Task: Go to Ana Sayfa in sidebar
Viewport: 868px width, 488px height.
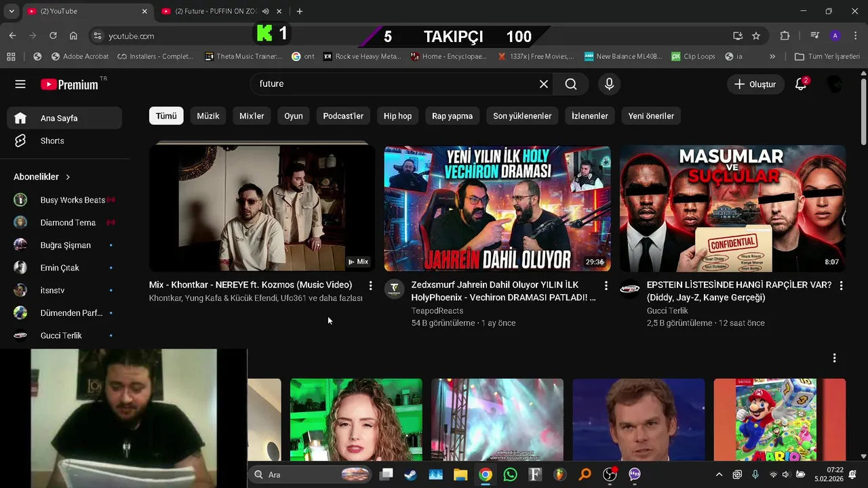Action: [x=65, y=118]
